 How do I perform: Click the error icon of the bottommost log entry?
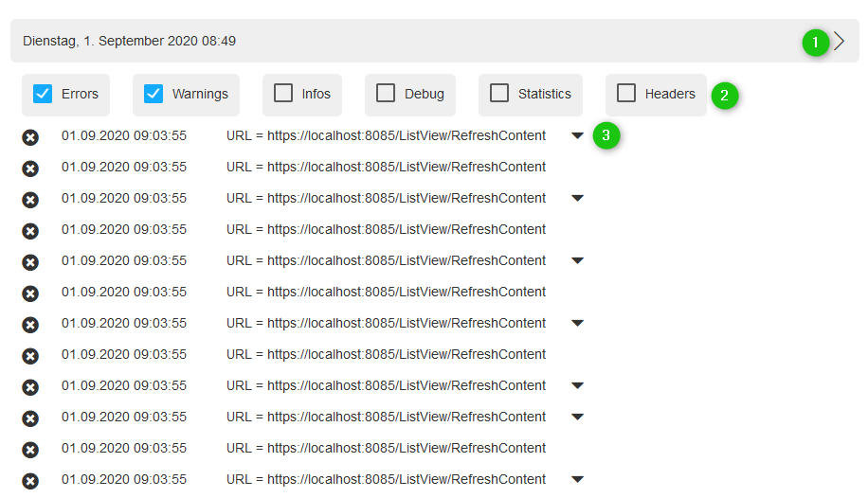click(30, 481)
